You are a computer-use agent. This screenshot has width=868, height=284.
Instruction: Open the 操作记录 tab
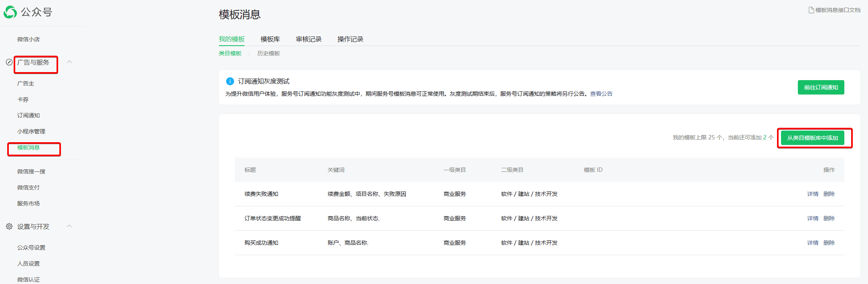350,39
